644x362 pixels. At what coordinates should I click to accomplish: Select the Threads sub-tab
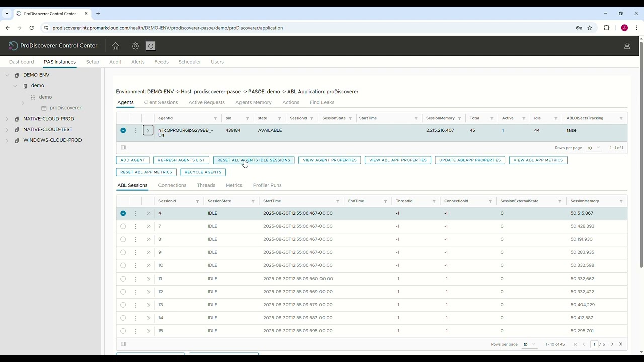(x=206, y=185)
